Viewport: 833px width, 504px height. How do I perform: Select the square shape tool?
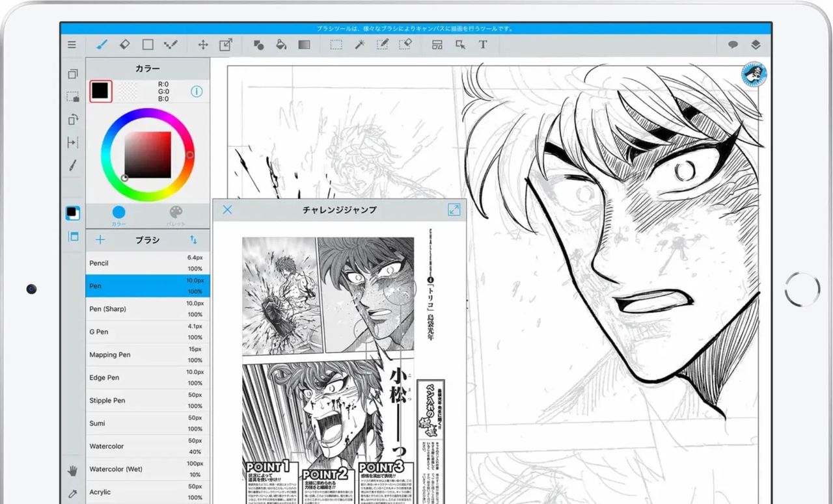click(148, 45)
